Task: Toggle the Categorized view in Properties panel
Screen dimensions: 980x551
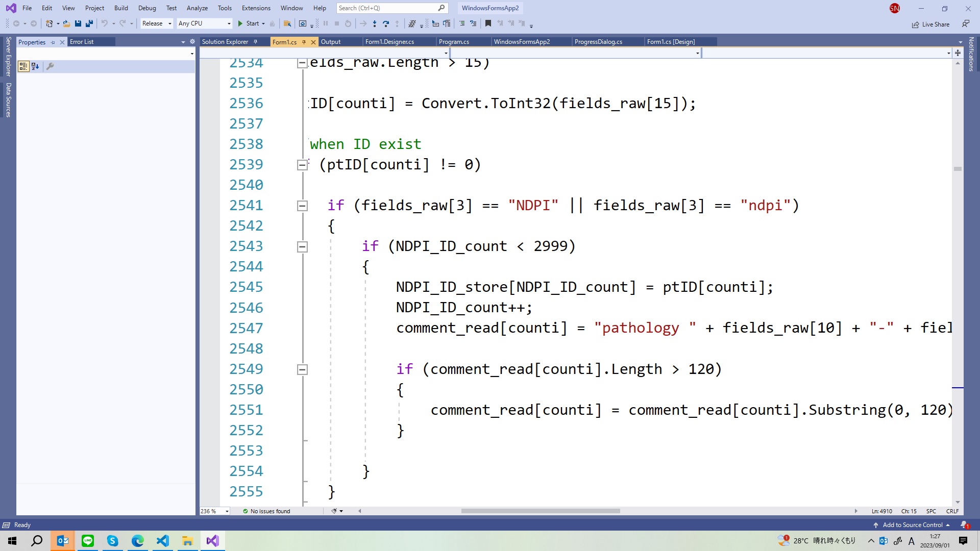Action: [x=23, y=66]
